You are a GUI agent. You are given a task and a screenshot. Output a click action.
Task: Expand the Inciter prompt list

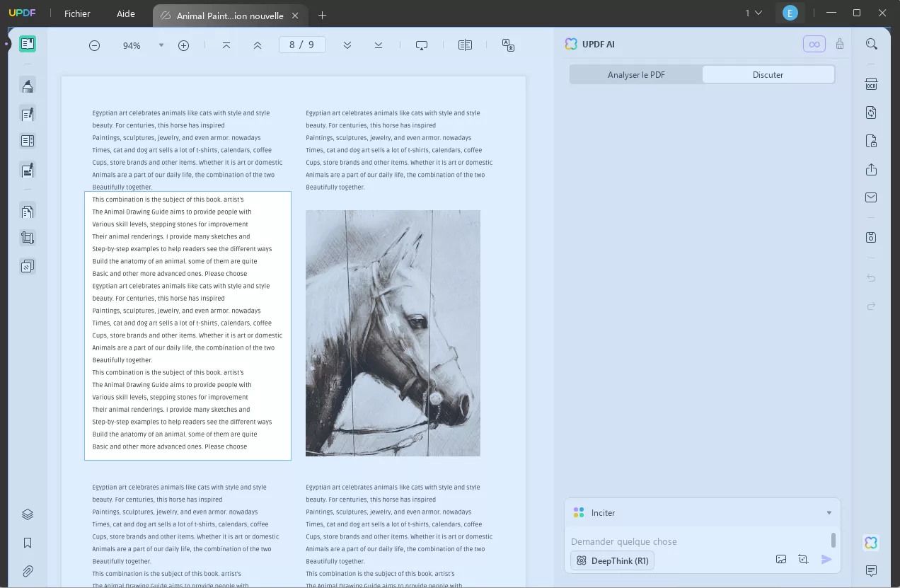point(829,512)
